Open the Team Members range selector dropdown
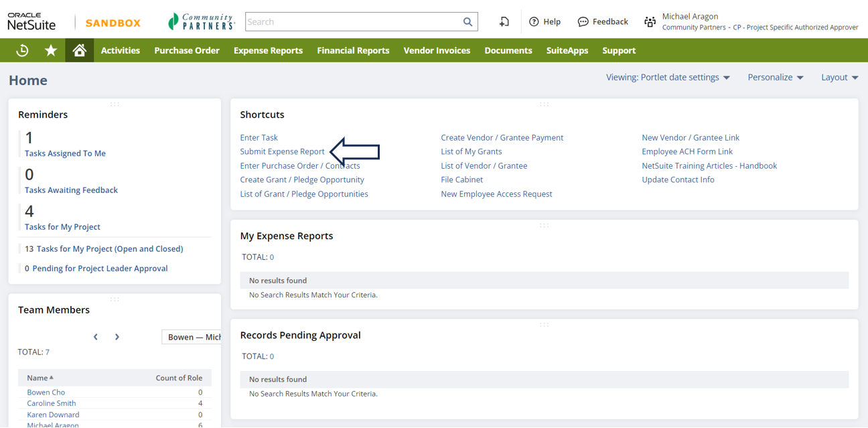The width and height of the screenshot is (868, 428). coord(192,337)
